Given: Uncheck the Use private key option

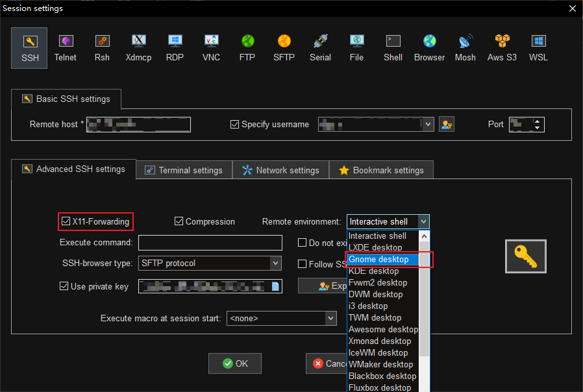Looking at the screenshot, I should (x=64, y=287).
